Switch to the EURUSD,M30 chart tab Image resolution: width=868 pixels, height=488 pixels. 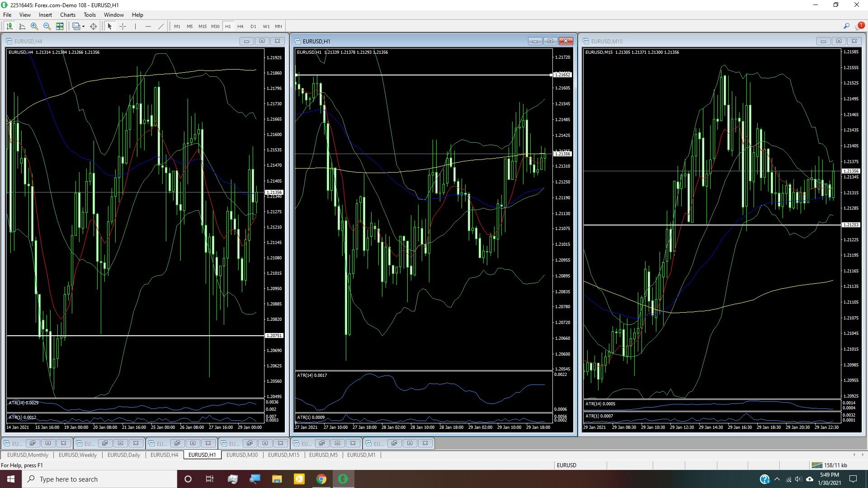coord(242,455)
